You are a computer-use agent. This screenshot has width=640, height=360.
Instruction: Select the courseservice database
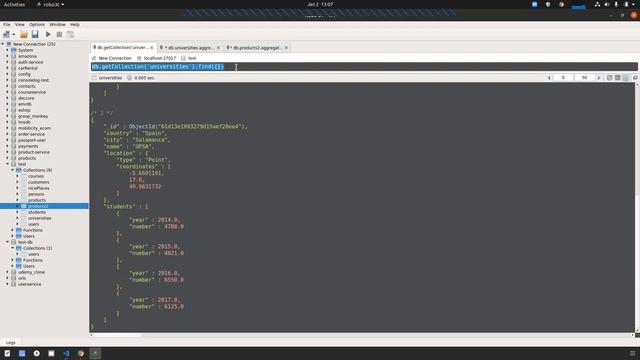point(32,92)
